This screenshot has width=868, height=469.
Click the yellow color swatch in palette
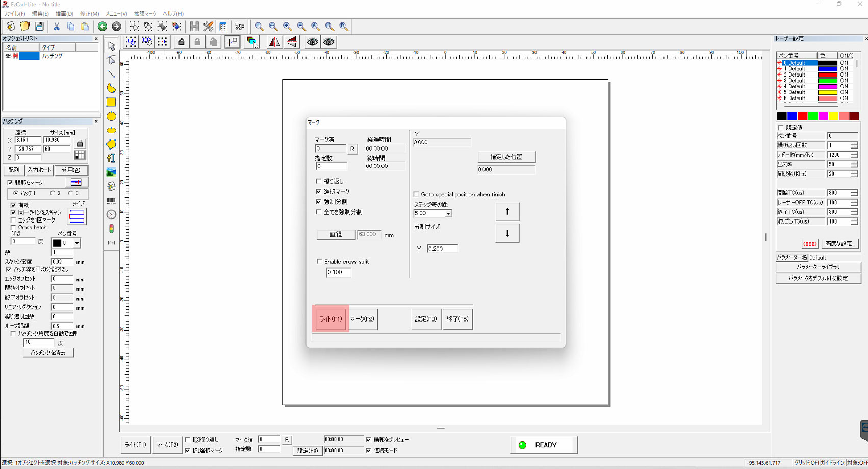point(833,117)
